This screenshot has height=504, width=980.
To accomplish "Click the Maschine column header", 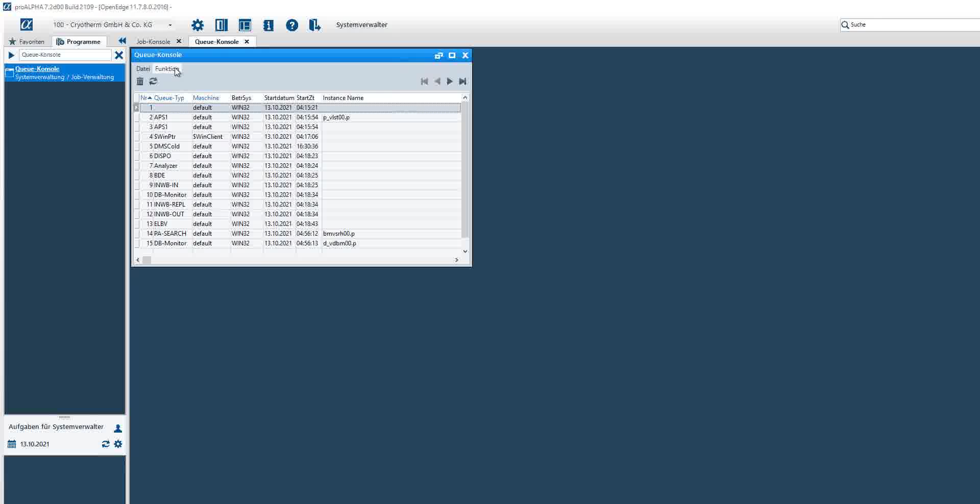I will pyautogui.click(x=206, y=97).
